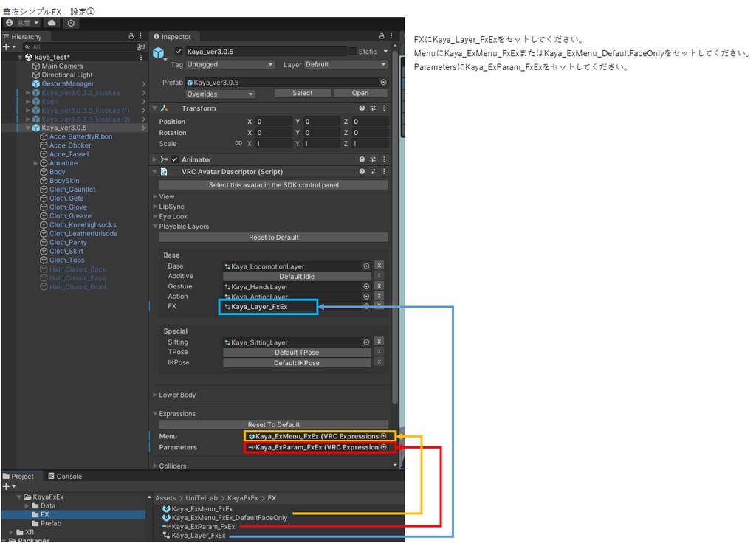
Task: Open the Layer Default dropdown
Action: (x=346, y=65)
